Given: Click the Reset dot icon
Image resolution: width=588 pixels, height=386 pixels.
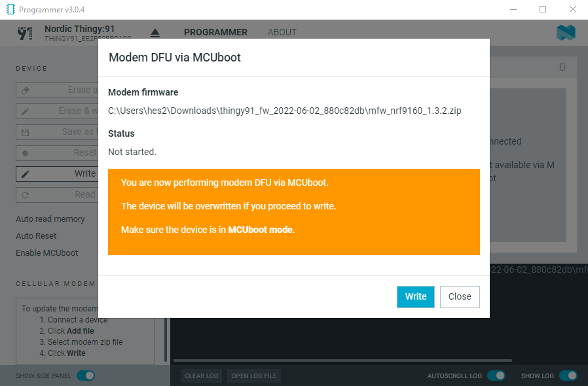Looking at the screenshot, I should pyautogui.click(x=25, y=153).
